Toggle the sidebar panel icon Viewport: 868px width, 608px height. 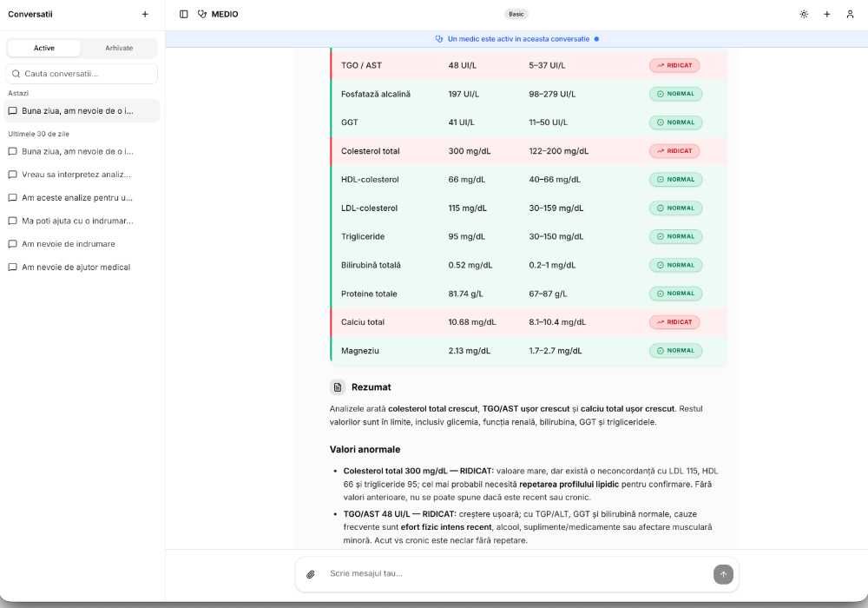pos(184,15)
